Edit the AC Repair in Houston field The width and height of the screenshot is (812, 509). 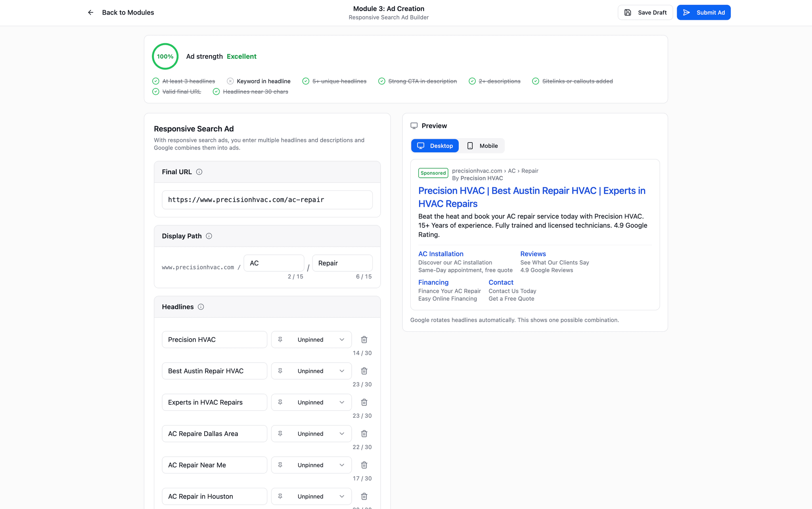(x=214, y=496)
